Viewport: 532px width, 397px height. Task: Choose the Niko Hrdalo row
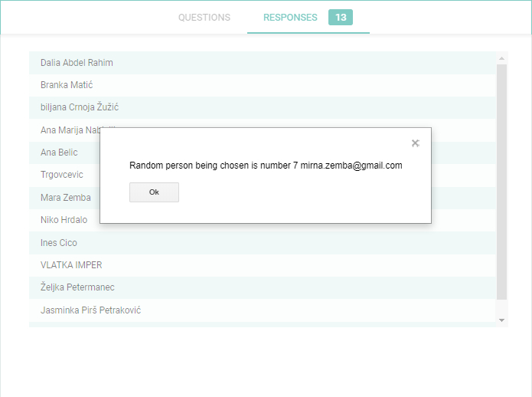click(x=64, y=220)
